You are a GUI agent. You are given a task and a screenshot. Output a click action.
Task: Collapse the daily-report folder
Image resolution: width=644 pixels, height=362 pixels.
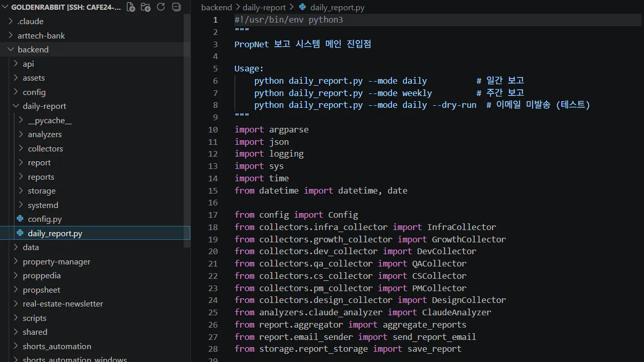[x=16, y=106]
